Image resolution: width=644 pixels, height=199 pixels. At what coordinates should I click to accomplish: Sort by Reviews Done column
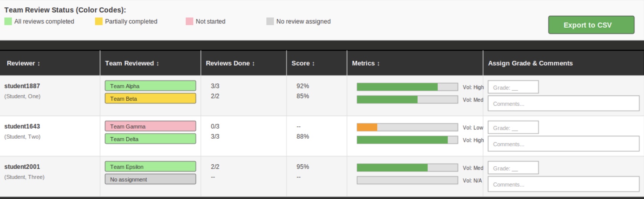(x=230, y=63)
